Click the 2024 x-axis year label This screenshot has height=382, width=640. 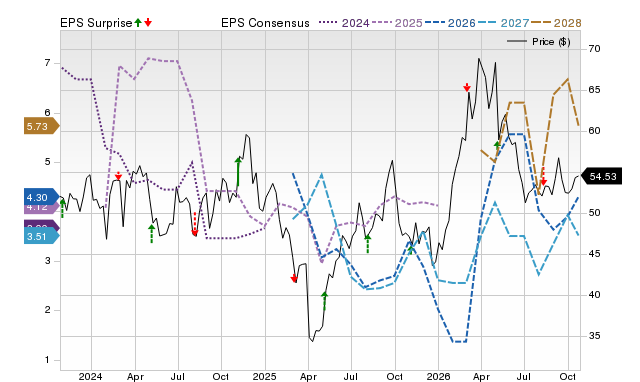[x=91, y=376]
